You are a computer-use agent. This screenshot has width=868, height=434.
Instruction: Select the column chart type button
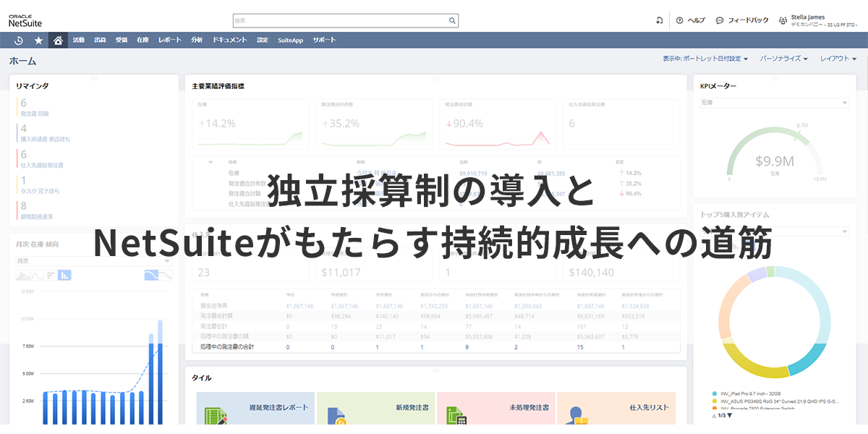[x=64, y=275]
